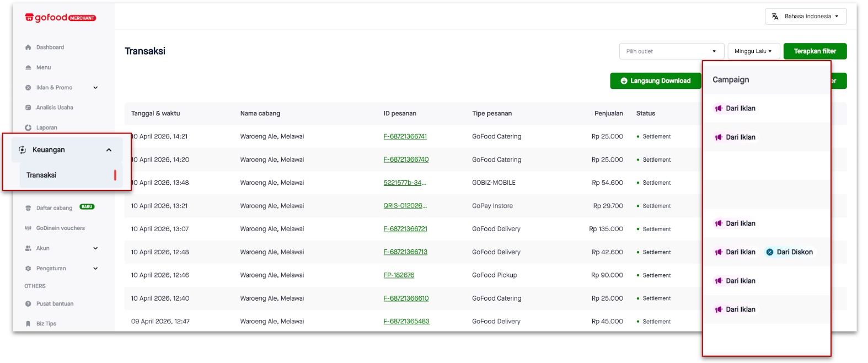Click the GoFood Pickup order type cell
Viewport: 868px width, 363px height.
[495, 275]
